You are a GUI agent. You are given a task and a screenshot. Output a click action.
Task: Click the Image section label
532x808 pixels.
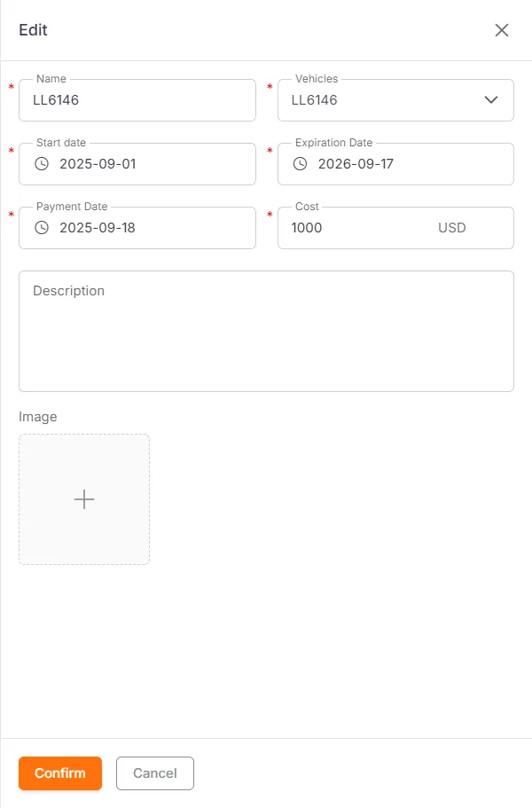37,416
